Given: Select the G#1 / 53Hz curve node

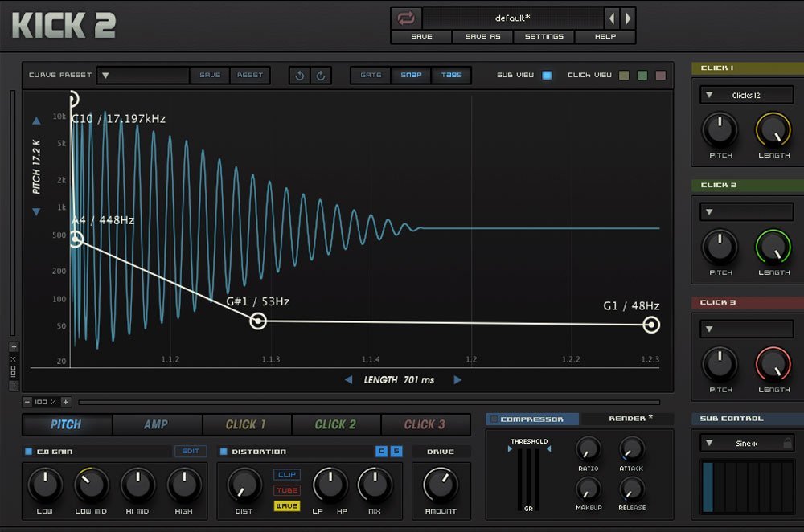Looking at the screenshot, I should pos(258,321).
